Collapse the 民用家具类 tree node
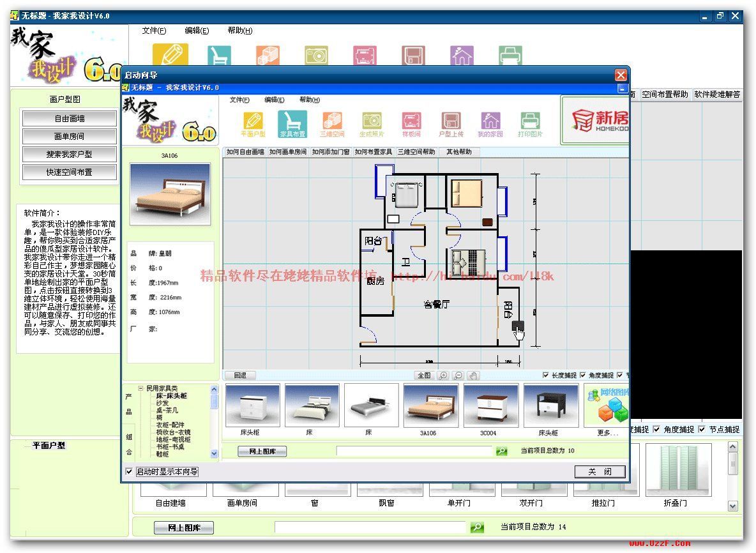This screenshot has height=553, width=756. tap(140, 388)
